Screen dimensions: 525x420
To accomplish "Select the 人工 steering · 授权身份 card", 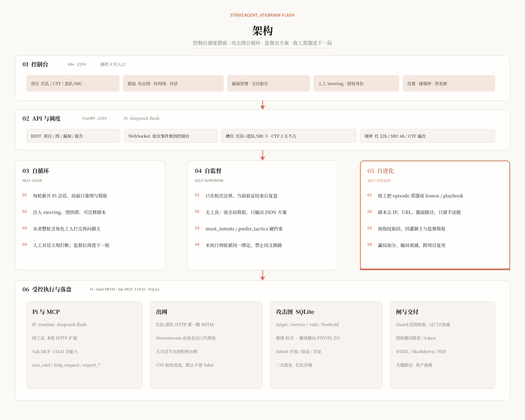I will pos(356,83).
